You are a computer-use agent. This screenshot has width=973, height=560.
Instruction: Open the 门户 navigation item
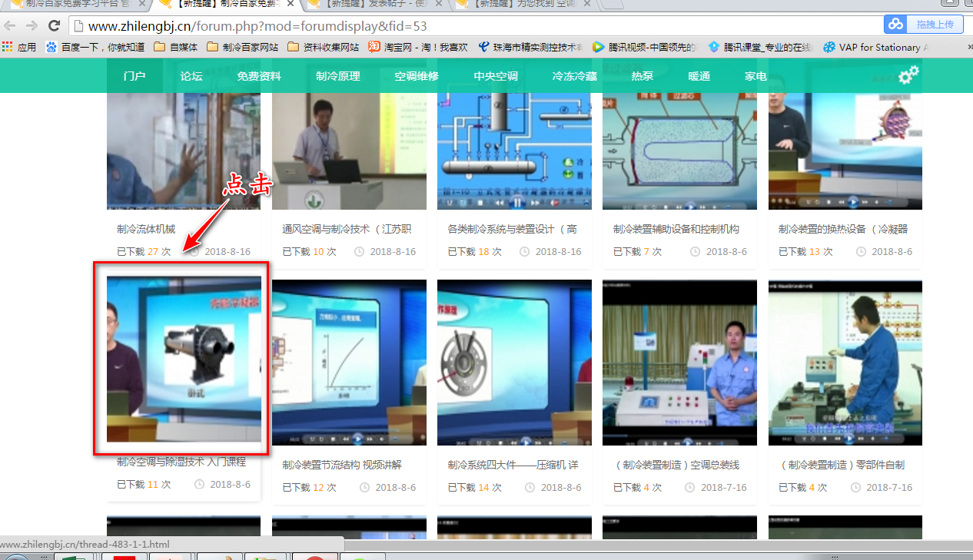(x=134, y=76)
